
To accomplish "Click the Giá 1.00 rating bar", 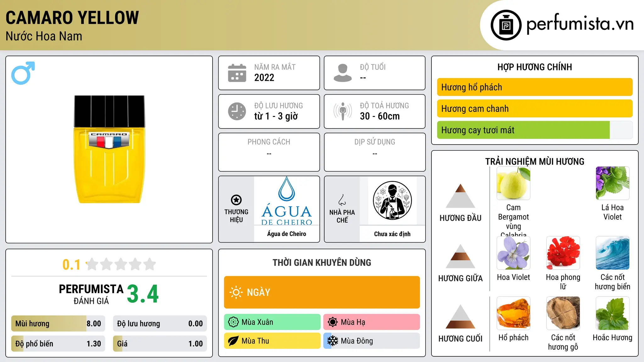I will click(x=160, y=343).
